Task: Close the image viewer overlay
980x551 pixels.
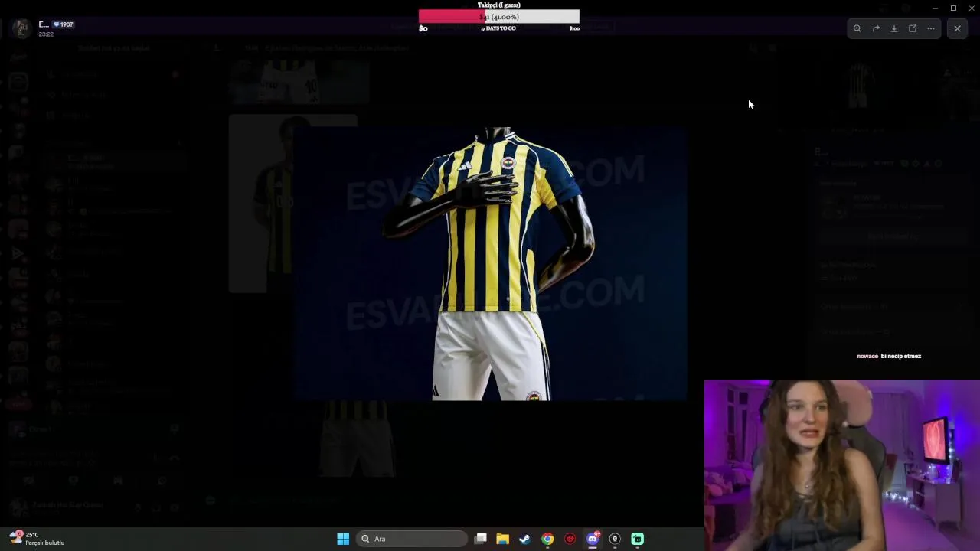Action: tap(957, 28)
